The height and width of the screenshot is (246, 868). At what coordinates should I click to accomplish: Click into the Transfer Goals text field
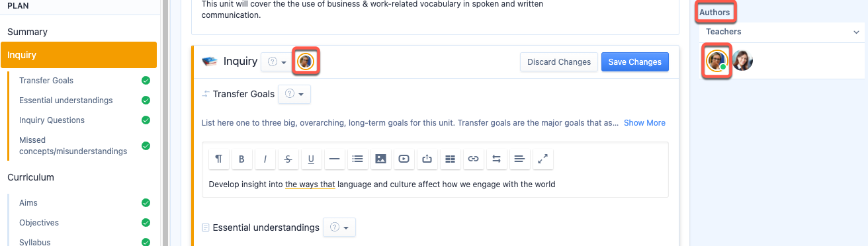[x=435, y=184]
